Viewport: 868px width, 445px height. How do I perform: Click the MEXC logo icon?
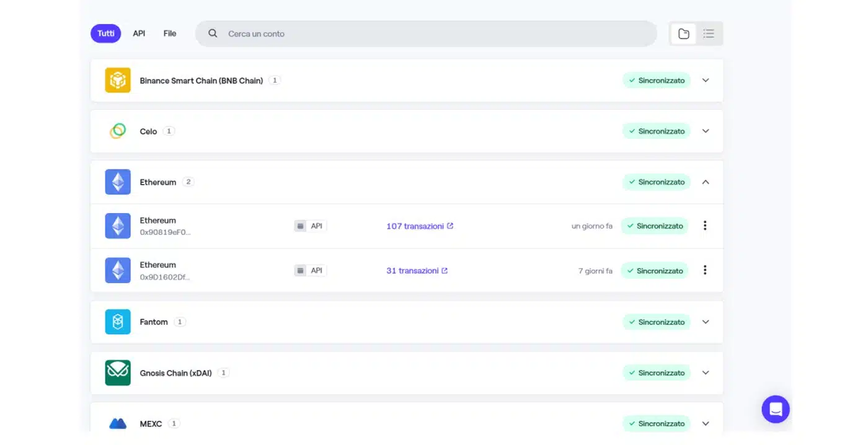point(118,424)
